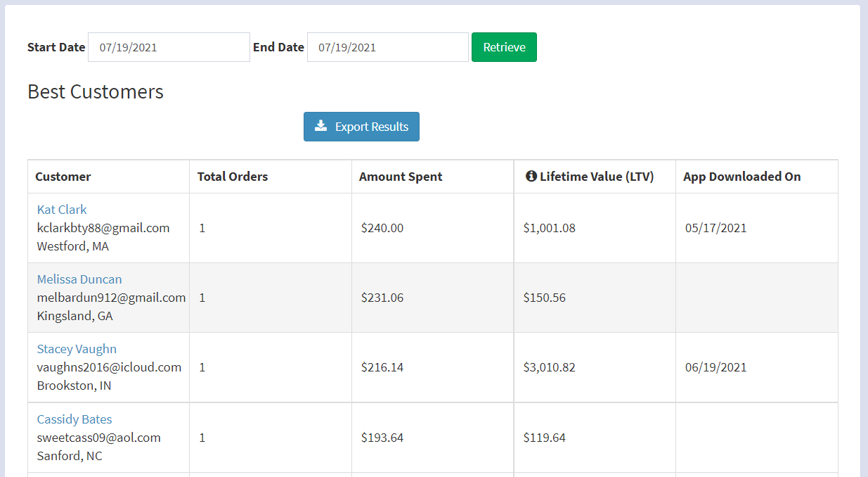The height and width of the screenshot is (477, 868).
Task: Click total orders value in Melissa Duncan row
Action: tap(202, 298)
